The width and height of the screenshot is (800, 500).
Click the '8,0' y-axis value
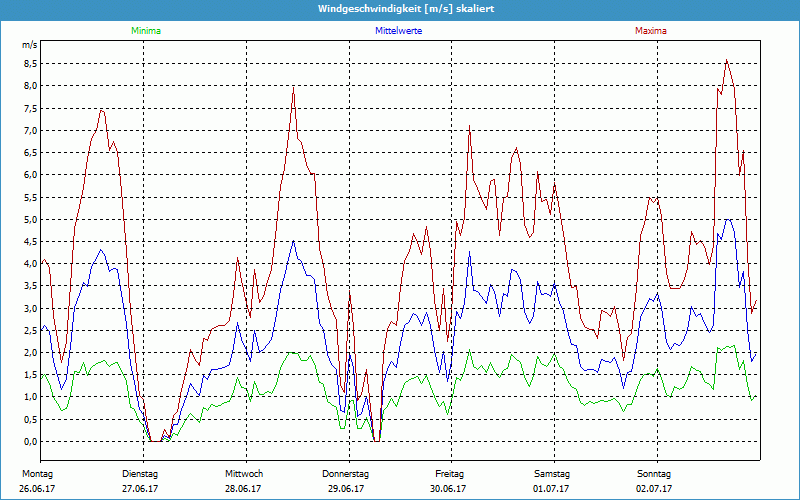click(x=30, y=86)
